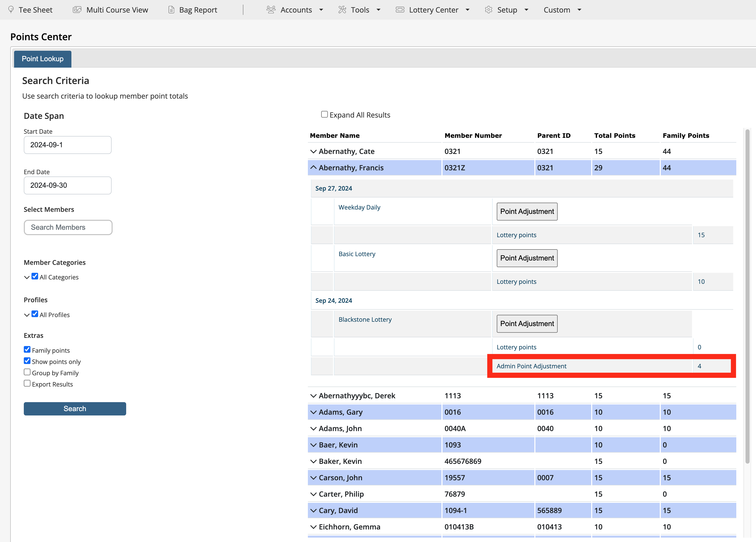Open the Accounts dropdown menu
This screenshot has height=542, width=756.
tap(295, 10)
